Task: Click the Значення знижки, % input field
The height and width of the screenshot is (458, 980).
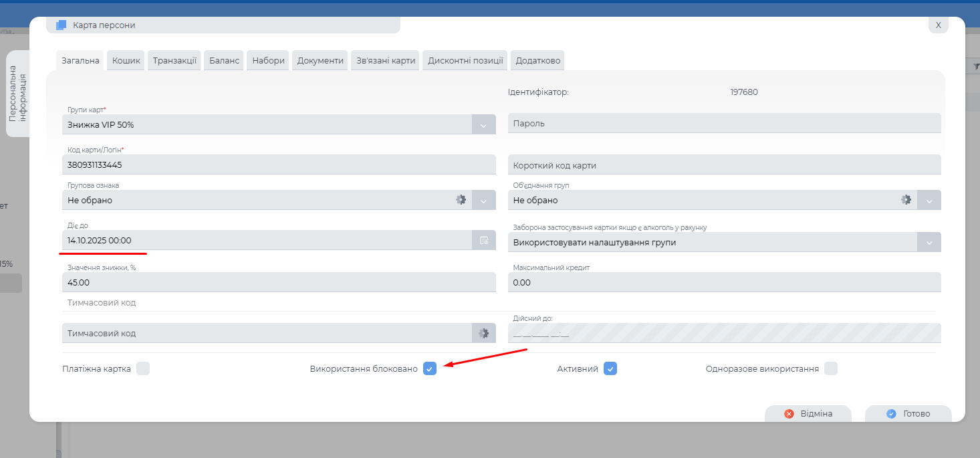Action: [x=279, y=283]
